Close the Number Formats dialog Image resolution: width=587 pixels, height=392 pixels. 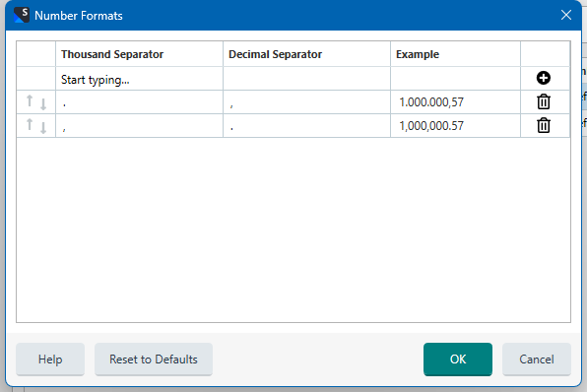[x=566, y=15]
